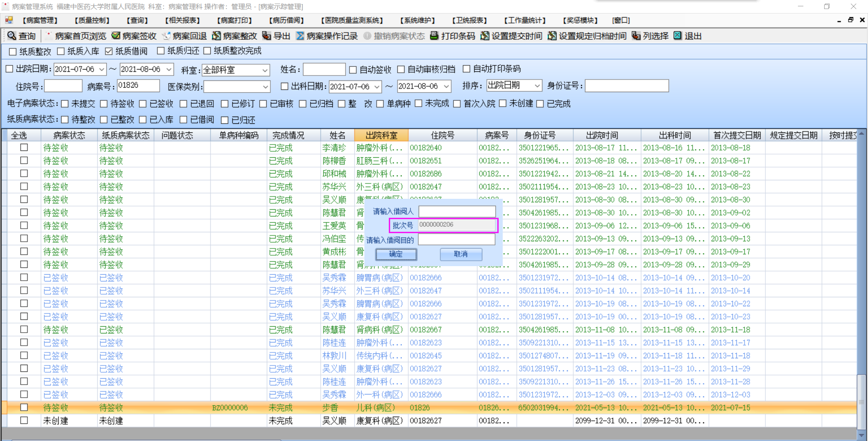Open 病案操作记录 from the toolbar
Viewport: 868px width, 441px height.
click(x=300, y=36)
